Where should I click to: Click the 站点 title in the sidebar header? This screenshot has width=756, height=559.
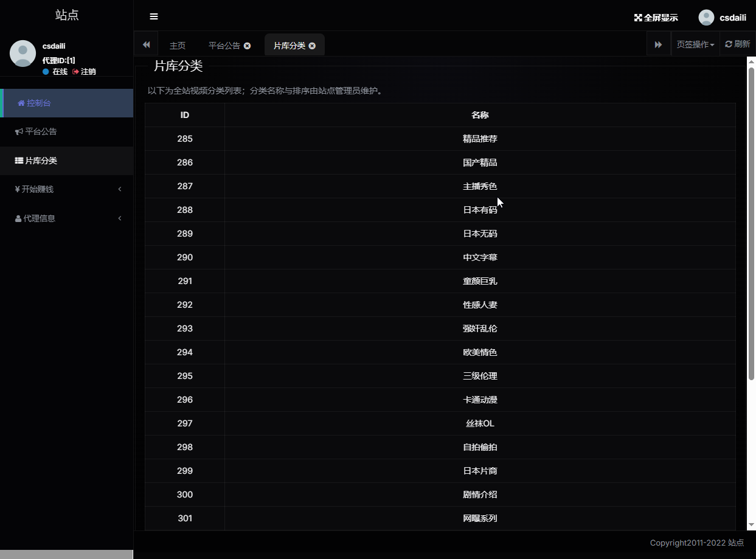coord(67,15)
